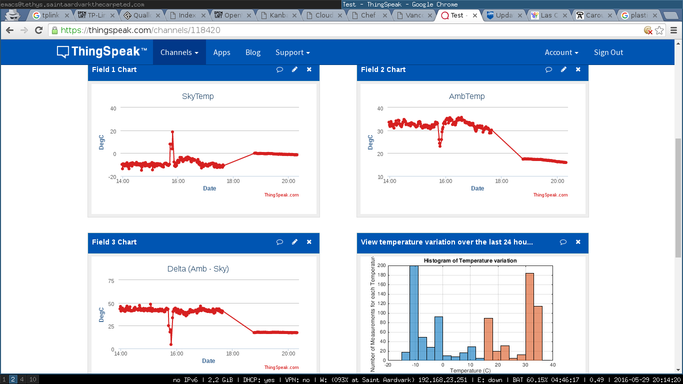683x384 pixels.
Task: Switch to the Kanb tab
Action: (x=278, y=15)
